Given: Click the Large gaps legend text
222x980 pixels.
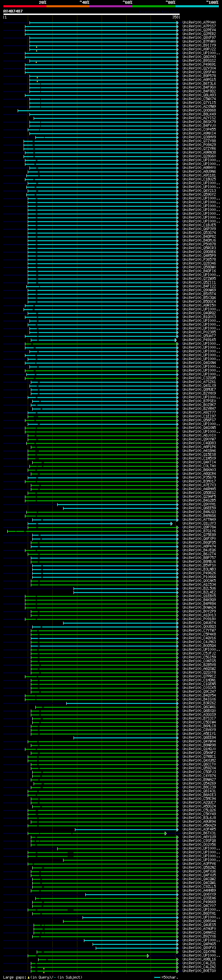Looking at the screenshot, I should tap(43, 977).
